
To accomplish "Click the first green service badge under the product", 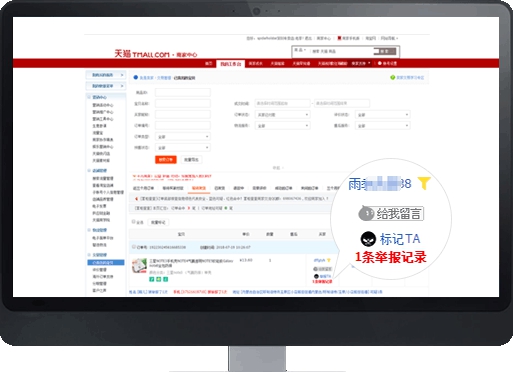I will 152,279.
